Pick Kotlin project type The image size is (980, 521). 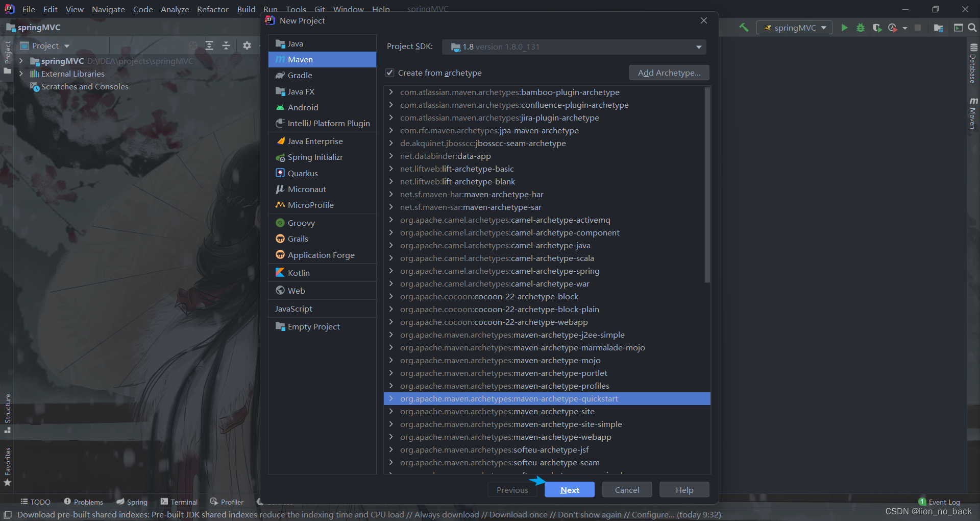click(322, 273)
